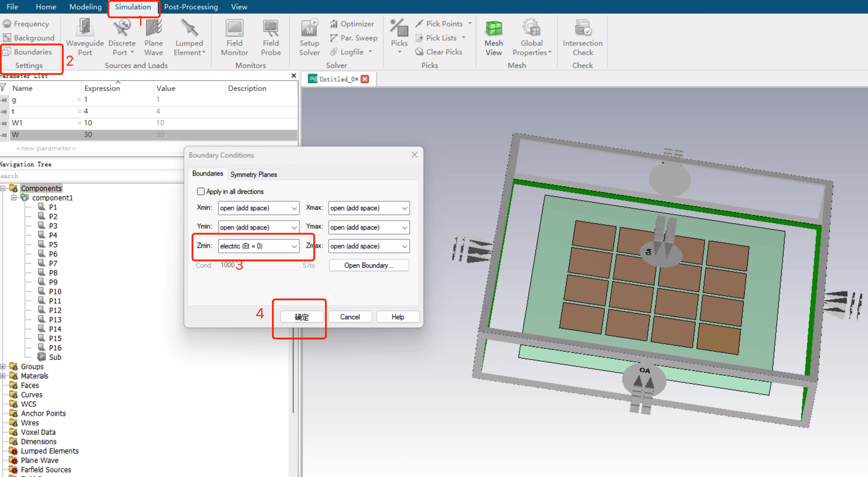
Task: Expand the Materials folder
Action: (x=3, y=376)
